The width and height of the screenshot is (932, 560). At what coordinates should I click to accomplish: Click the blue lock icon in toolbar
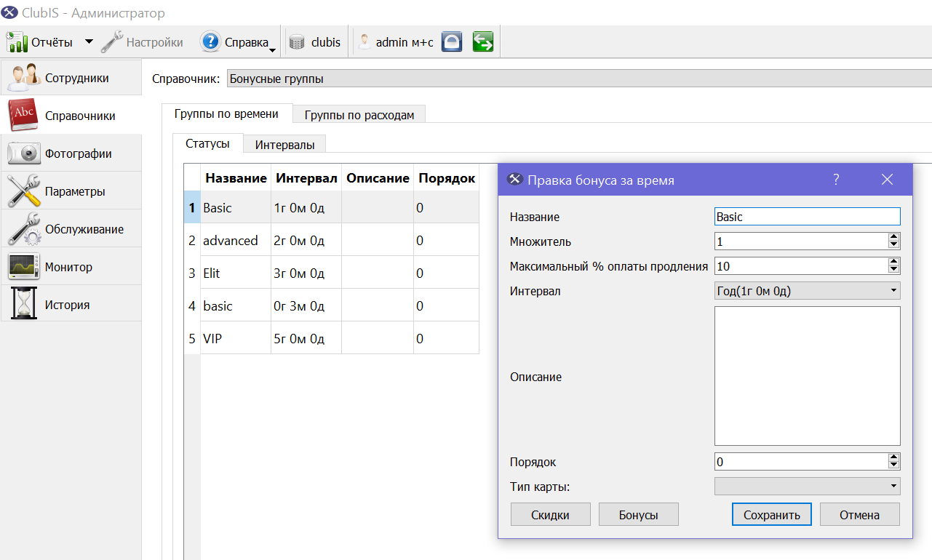pos(452,41)
